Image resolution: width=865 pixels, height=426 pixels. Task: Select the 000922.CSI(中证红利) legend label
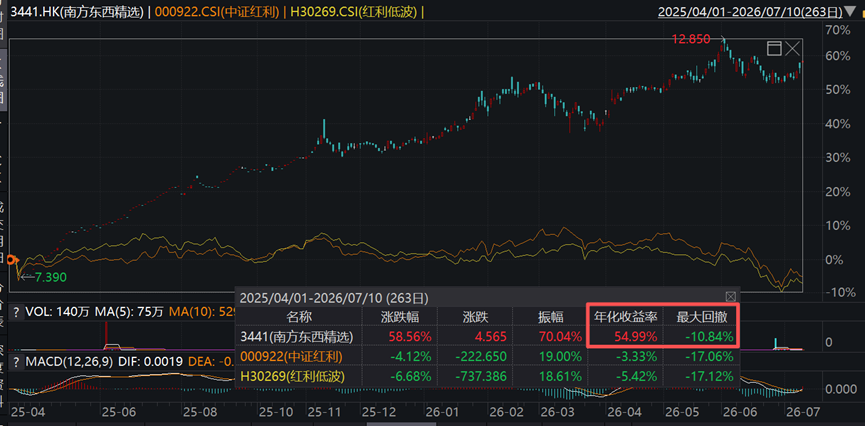pyautogui.click(x=215, y=12)
